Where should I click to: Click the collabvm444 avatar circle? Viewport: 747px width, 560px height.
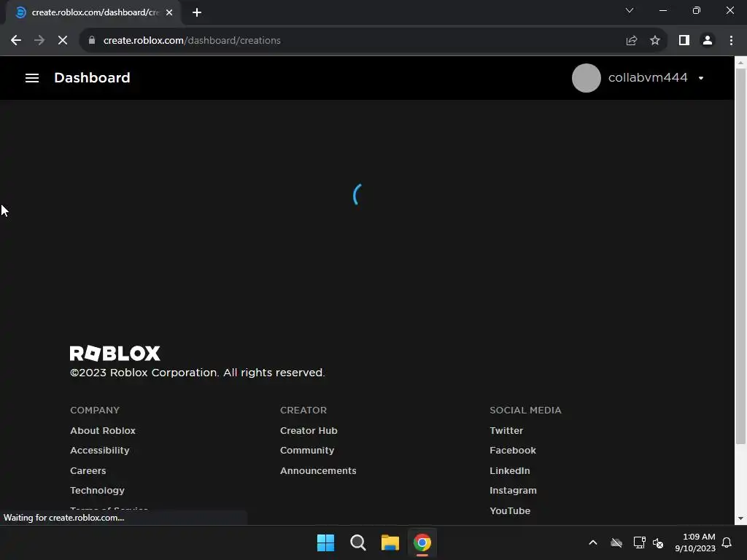pos(586,77)
